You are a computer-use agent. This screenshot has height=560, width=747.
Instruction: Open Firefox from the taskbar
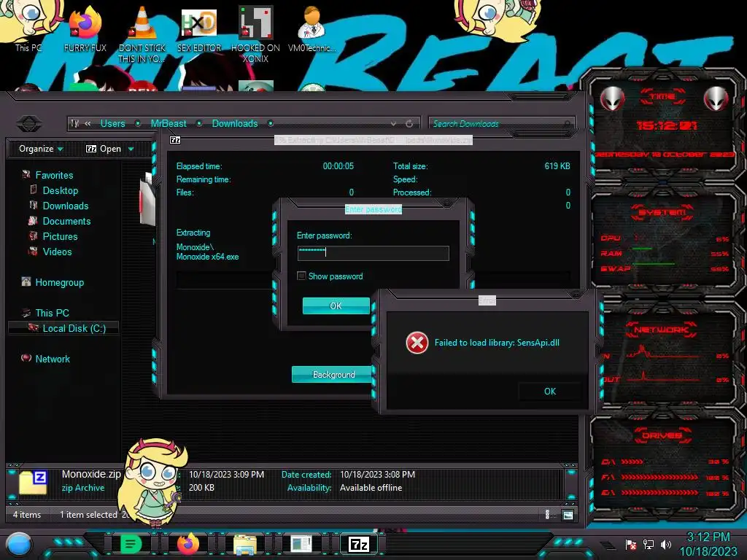click(188, 544)
